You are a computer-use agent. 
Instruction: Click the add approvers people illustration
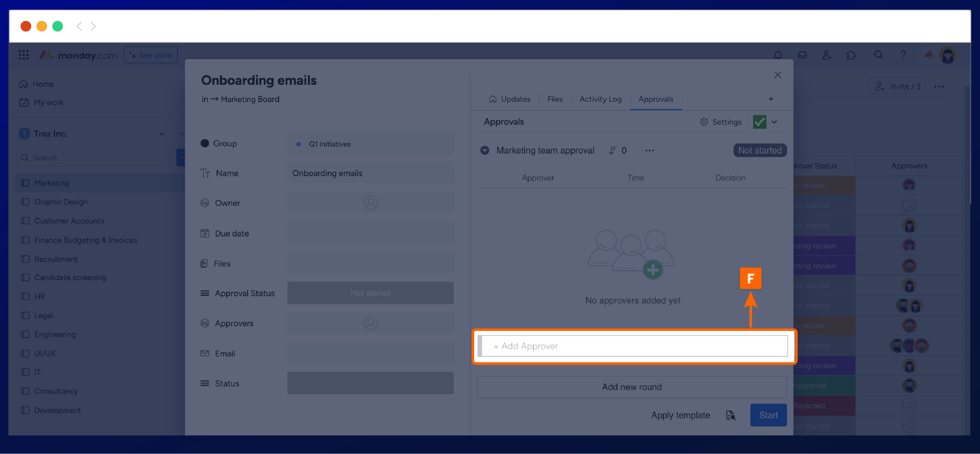point(631,254)
